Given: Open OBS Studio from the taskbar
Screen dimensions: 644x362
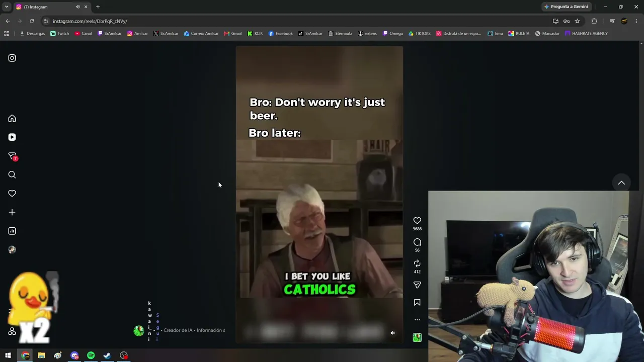Looking at the screenshot, I should [124, 355].
